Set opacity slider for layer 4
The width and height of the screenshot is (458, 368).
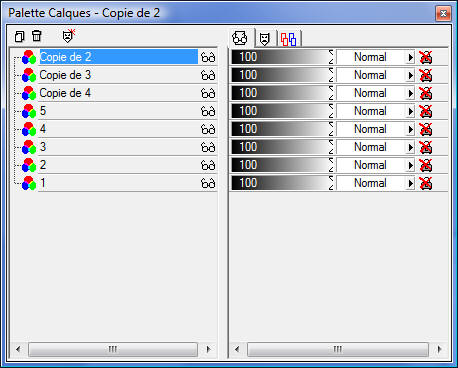click(282, 129)
